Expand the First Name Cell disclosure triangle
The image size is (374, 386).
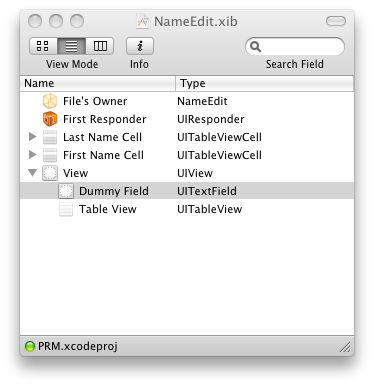32,154
